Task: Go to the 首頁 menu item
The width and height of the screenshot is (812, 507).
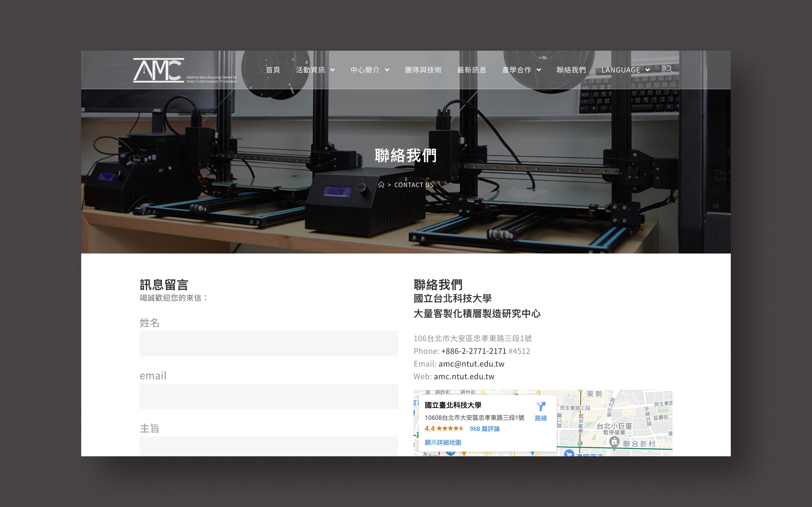Action: [x=273, y=70]
